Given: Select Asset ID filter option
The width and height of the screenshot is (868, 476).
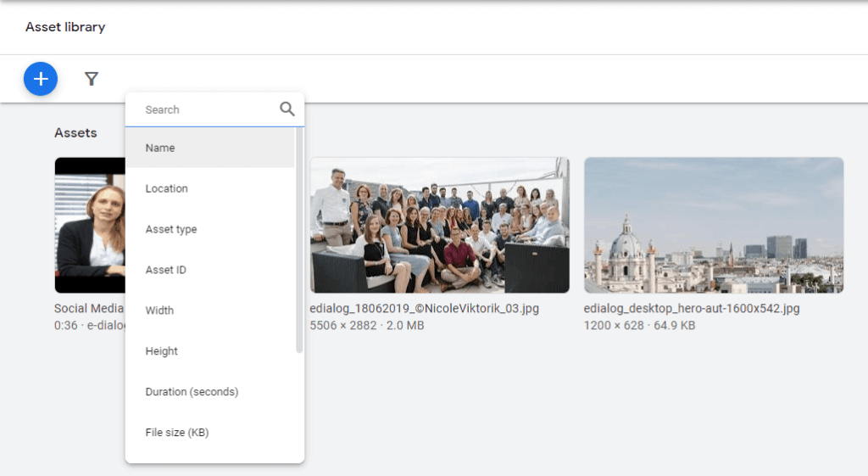Looking at the screenshot, I should point(210,270).
